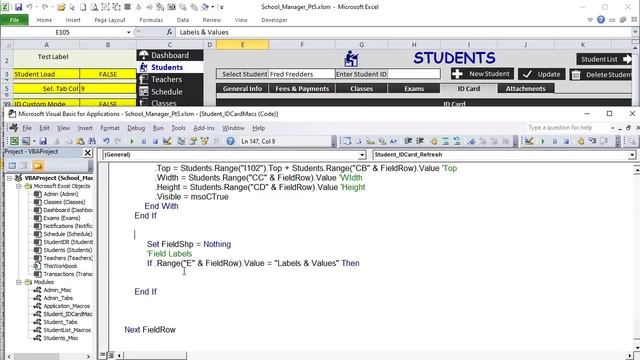Toggle Bookmark flag icon in Edit toolbar
640x360 pixels.
pyautogui.click(x=471, y=141)
